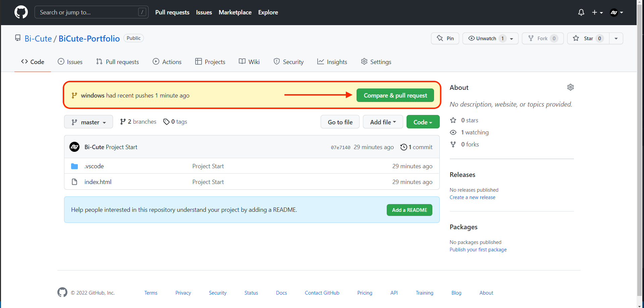
Task: Open commit hash 07e7140
Action: click(x=340, y=147)
